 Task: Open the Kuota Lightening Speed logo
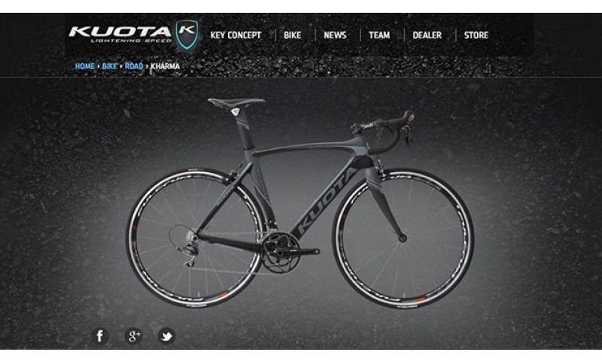[x=120, y=34]
